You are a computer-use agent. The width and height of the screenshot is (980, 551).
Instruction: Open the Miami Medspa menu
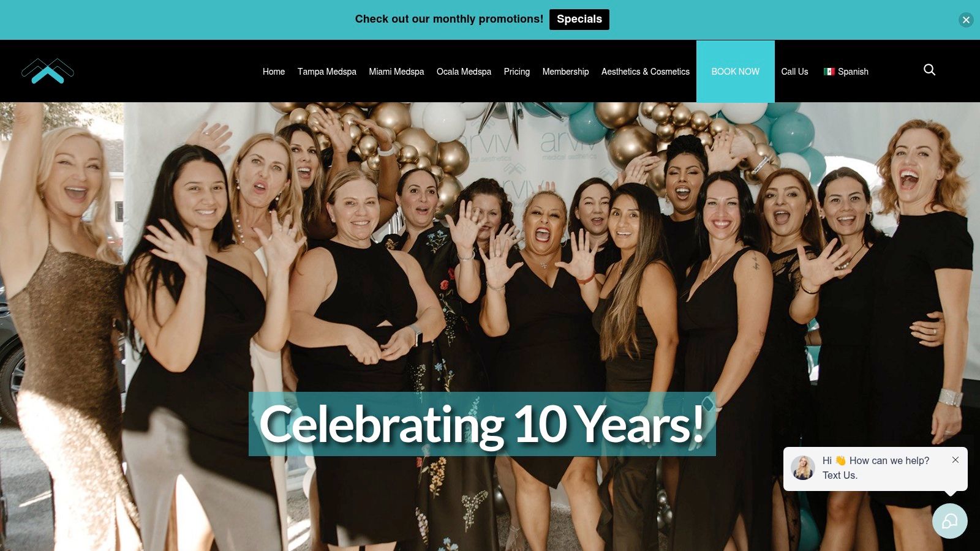(x=396, y=72)
